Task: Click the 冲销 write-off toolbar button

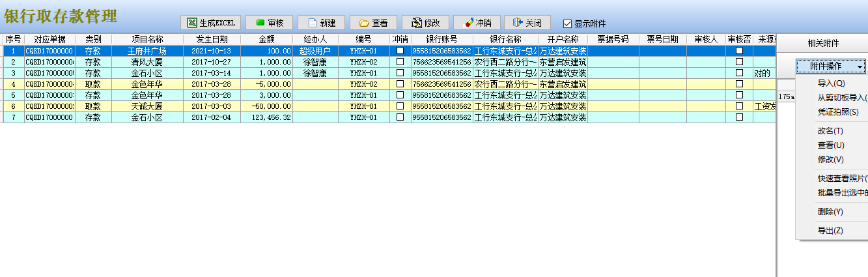Action: (477, 23)
